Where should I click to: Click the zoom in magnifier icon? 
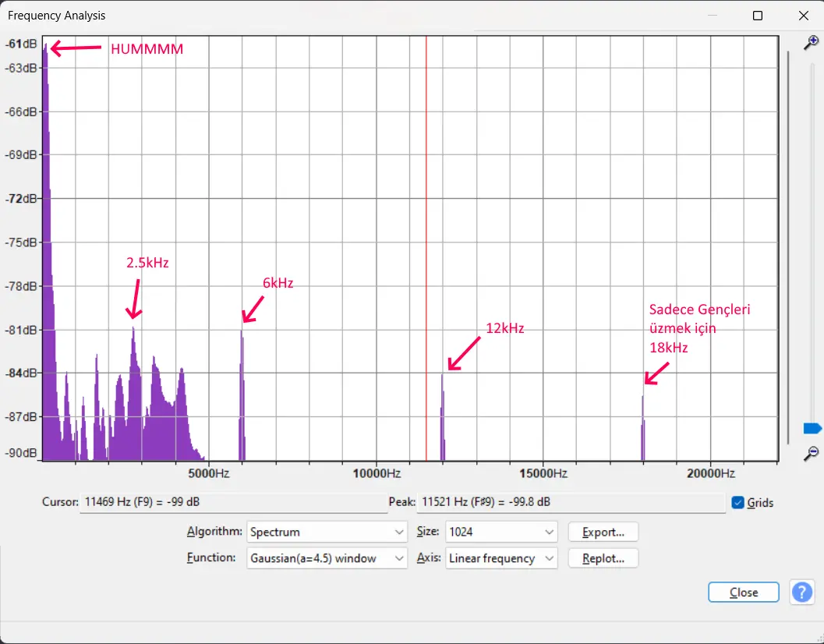point(812,43)
